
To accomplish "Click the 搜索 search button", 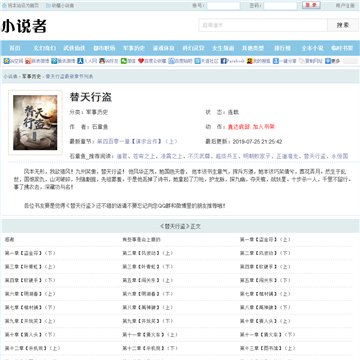I will [343, 25].
